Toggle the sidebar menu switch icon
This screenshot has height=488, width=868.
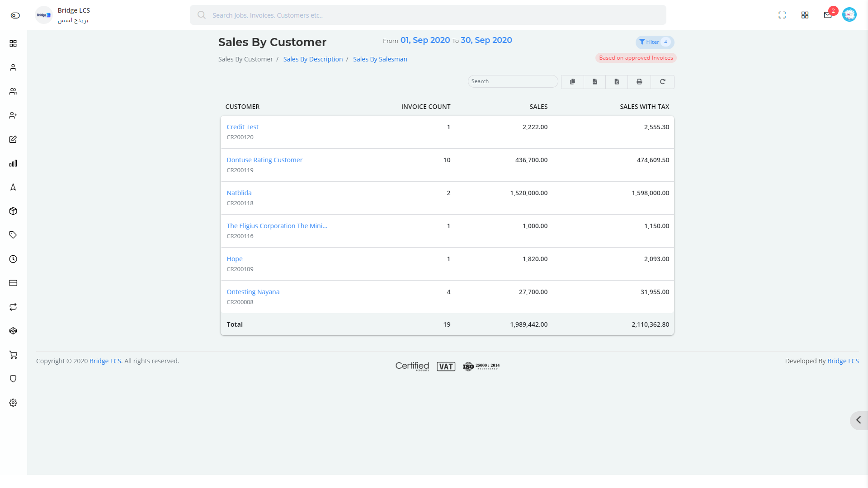15,15
